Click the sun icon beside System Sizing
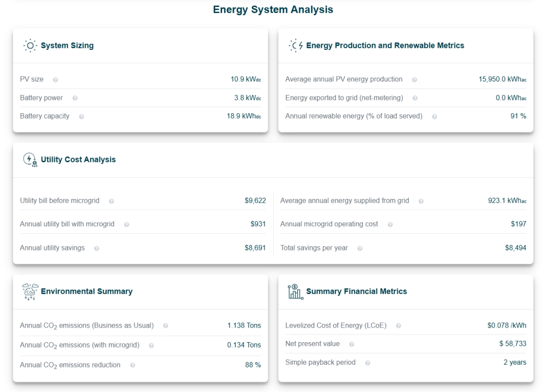The height and width of the screenshot is (392, 549). pos(30,46)
